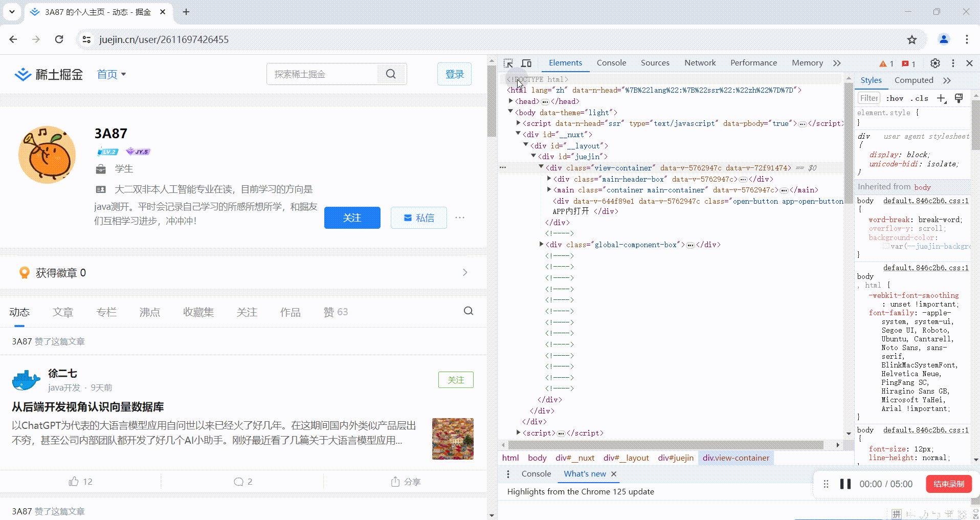Click the 分享 share icon
Viewport: 980px width, 520px height.
(x=406, y=482)
